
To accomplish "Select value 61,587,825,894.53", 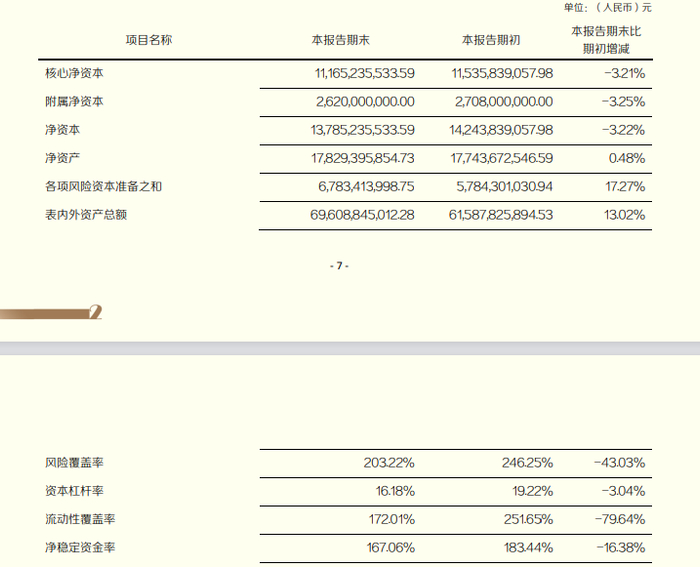I will pos(501,215).
